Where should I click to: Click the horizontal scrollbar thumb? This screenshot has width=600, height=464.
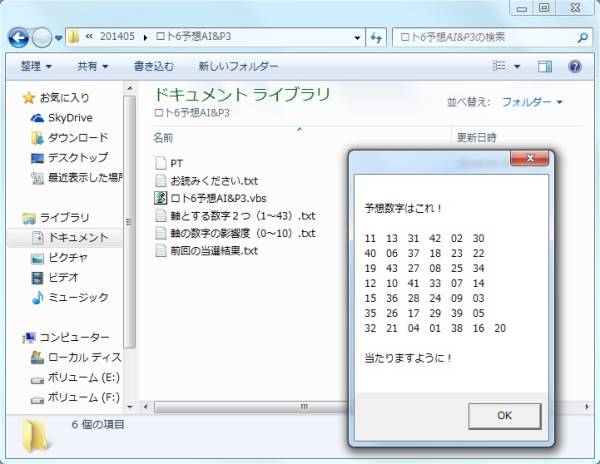pos(251,407)
